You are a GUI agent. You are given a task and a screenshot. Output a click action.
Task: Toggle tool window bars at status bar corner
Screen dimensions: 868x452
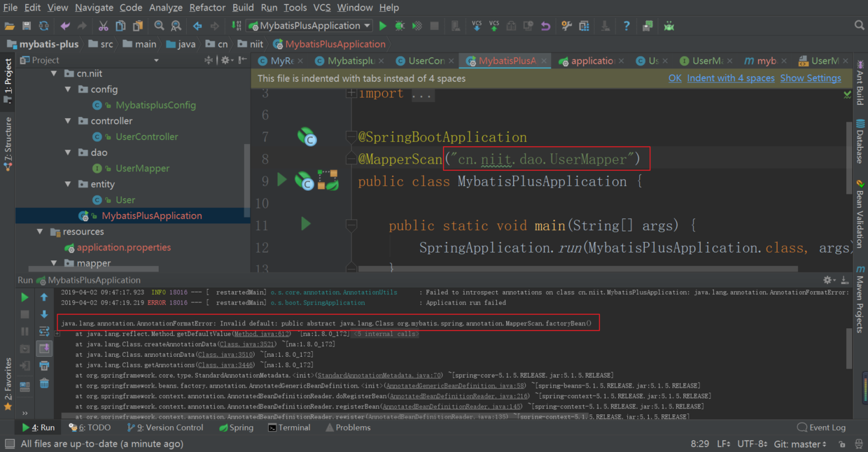pyautogui.click(x=9, y=444)
